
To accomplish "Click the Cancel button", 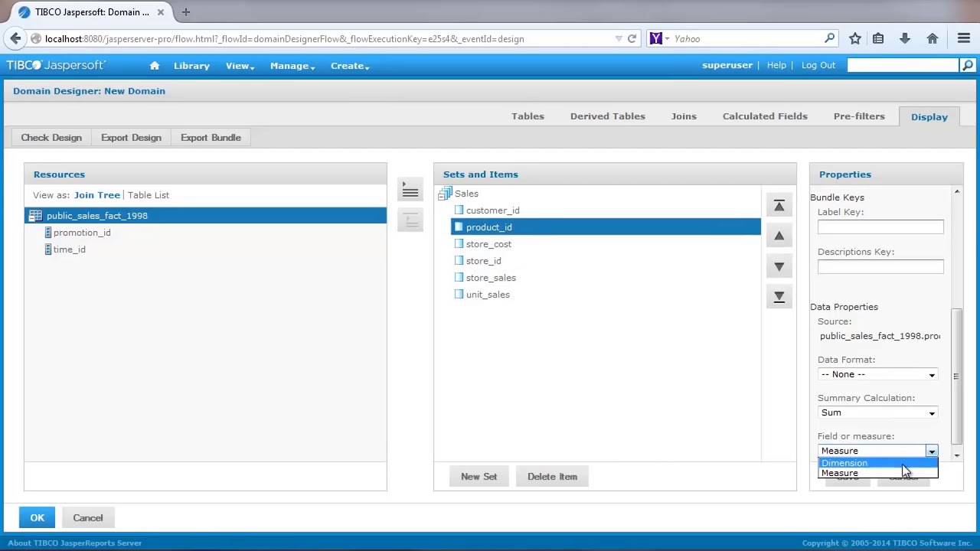I will coord(88,518).
